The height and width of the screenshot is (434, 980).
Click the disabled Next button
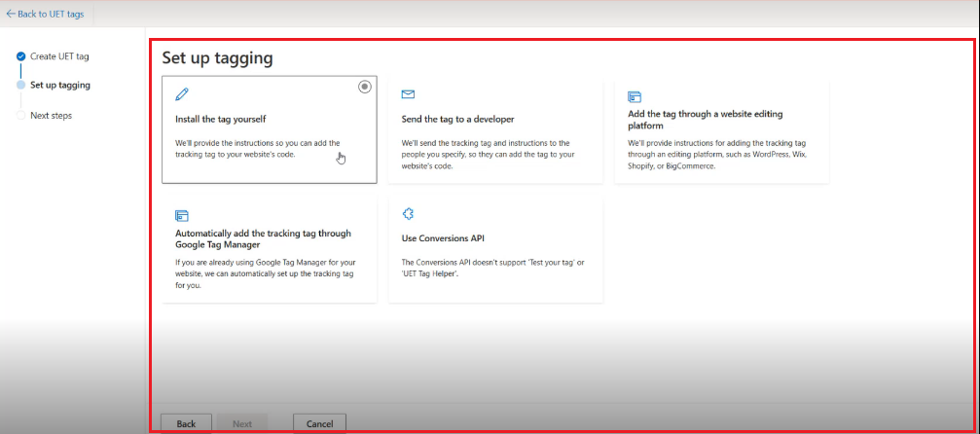click(242, 423)
